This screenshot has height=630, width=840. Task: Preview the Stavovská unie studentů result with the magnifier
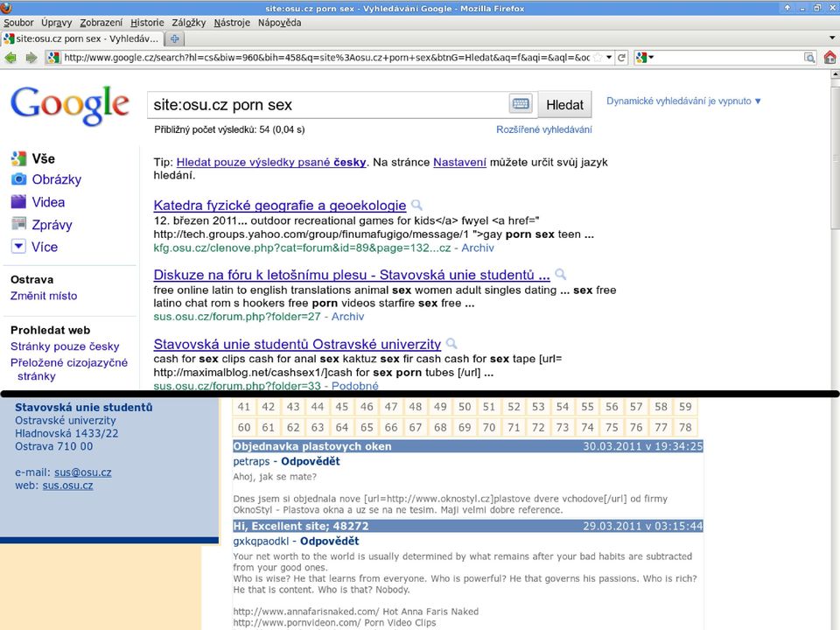(451, 343)
